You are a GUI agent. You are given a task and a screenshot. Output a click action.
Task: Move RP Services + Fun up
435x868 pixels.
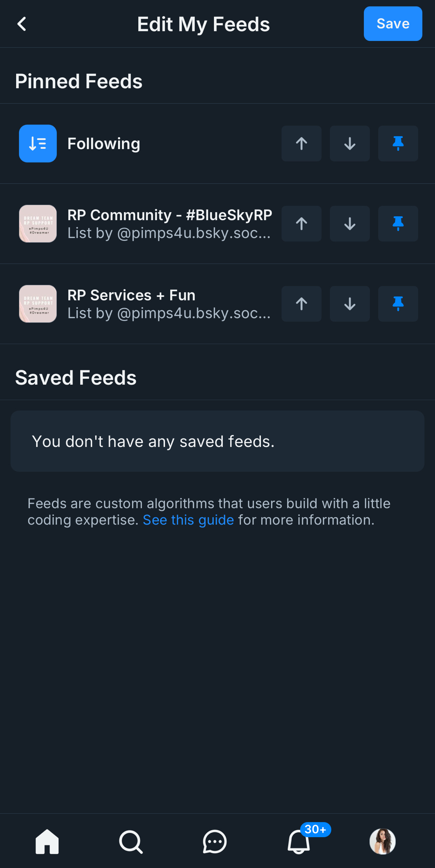tap(301, 304)
